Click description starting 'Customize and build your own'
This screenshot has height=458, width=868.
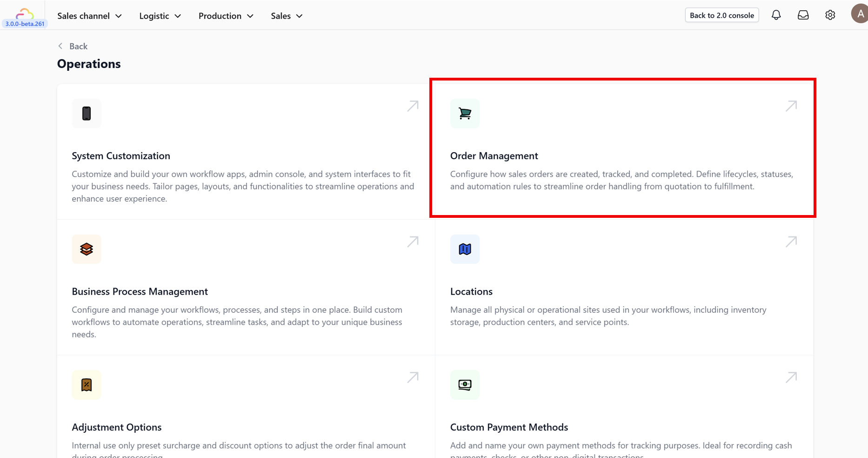click(243, 186)
